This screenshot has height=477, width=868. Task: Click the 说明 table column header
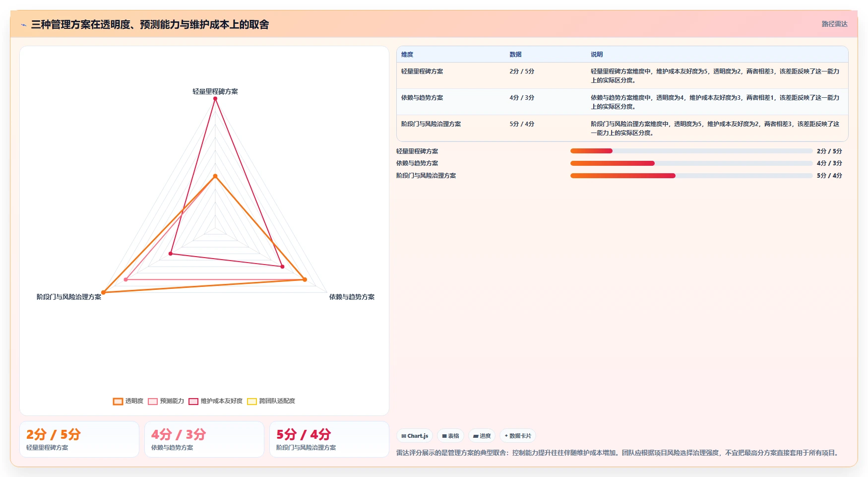597,55
